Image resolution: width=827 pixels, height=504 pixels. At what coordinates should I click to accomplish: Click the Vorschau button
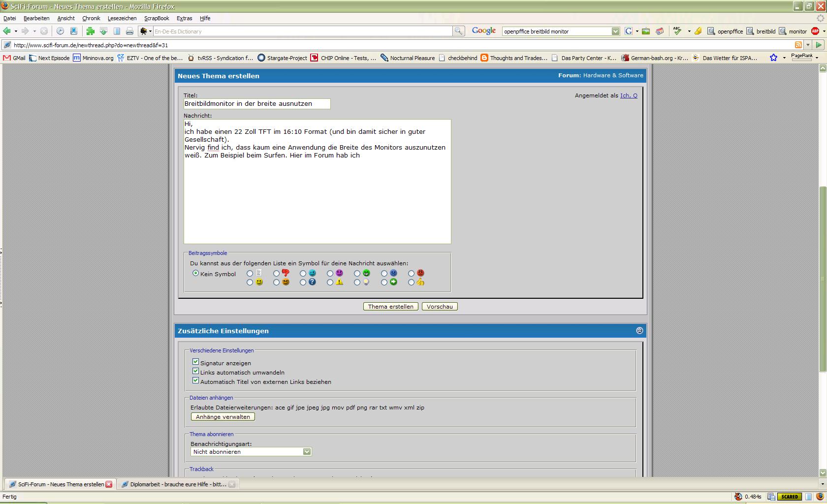point(440,307)
